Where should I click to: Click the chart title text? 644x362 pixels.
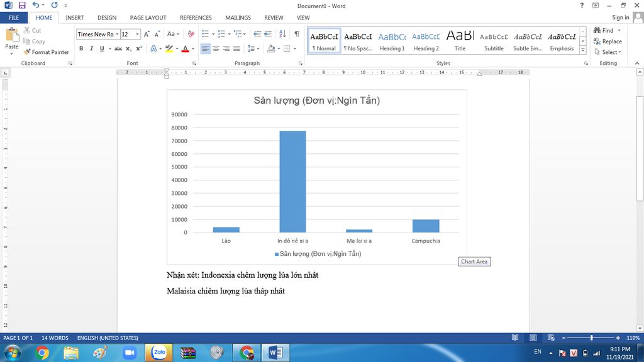click(317, 100)
